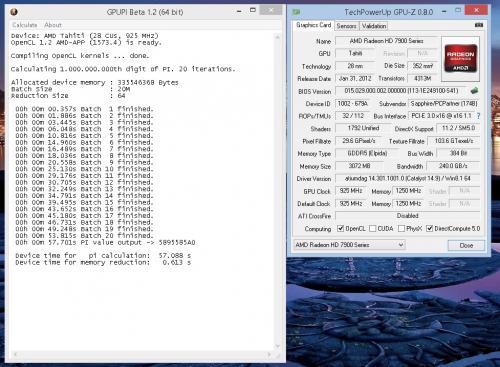Click the GPU field showing Tahiti
Screen dimensions: 500x367
click(355, 53)
